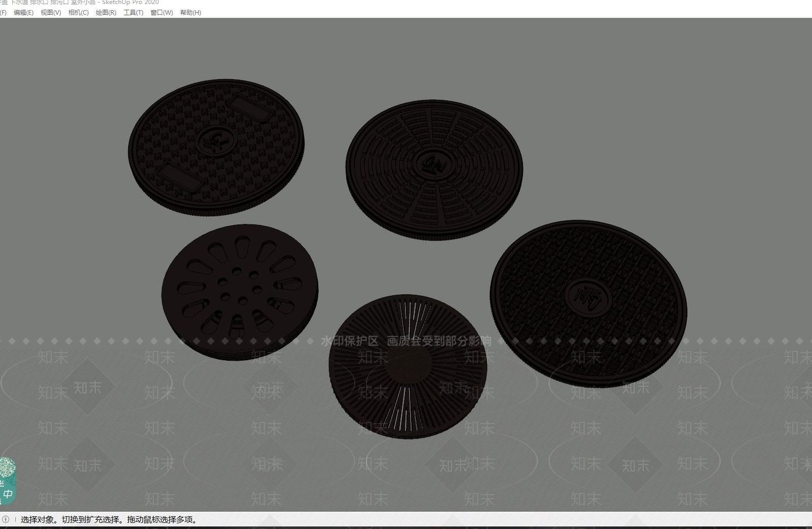Viewport: 812px width, 529px height.
Task: Open the 视图(V) menu
Action: (51, 13)
